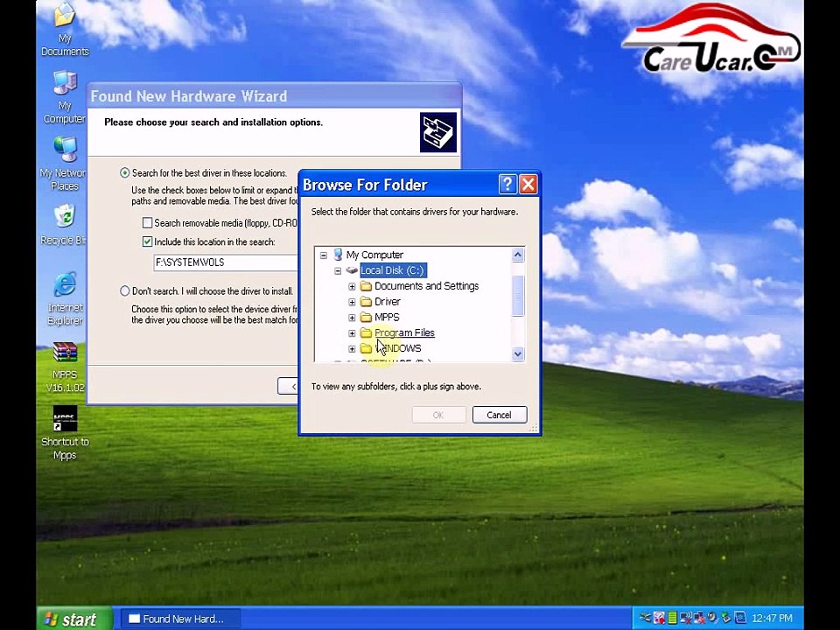840x630 pixels.
Task: Click the folder tree scrollbar thumb
Action: 517,296
